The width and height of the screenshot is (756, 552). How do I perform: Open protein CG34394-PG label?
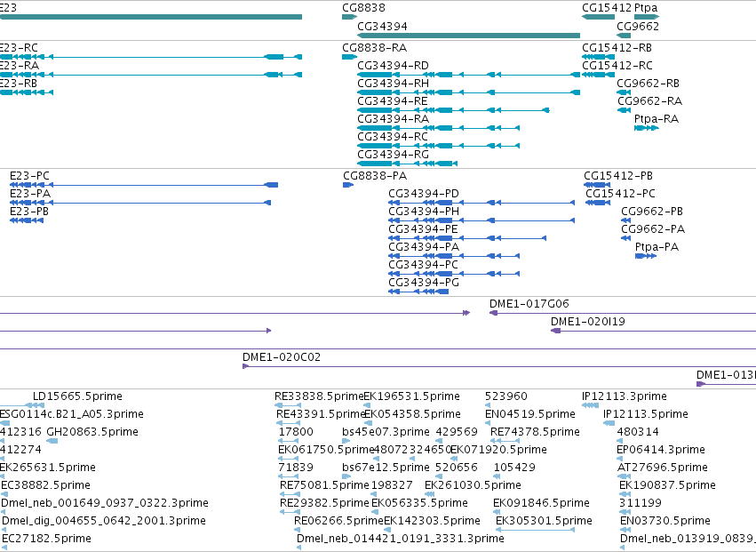[x=424, y=283]
